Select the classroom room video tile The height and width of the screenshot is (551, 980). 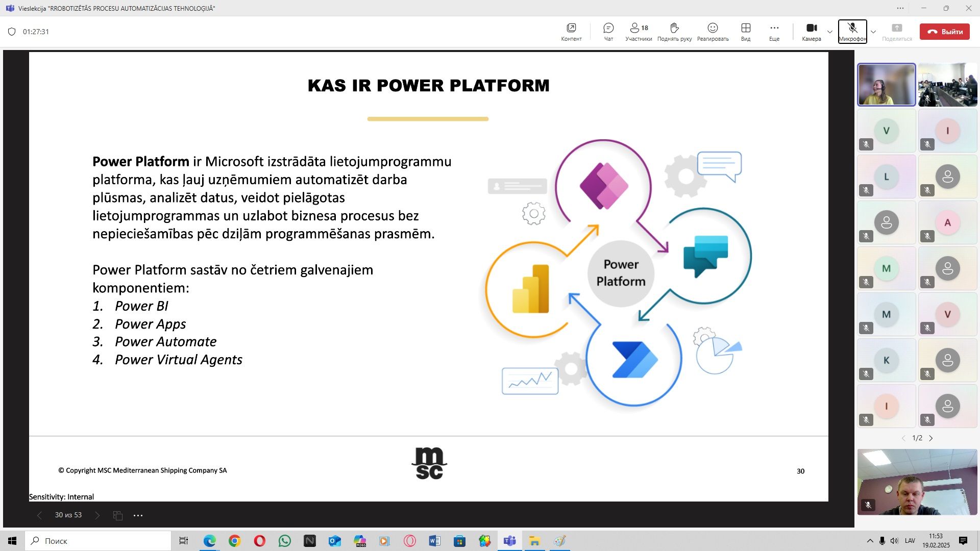(948, 85)
